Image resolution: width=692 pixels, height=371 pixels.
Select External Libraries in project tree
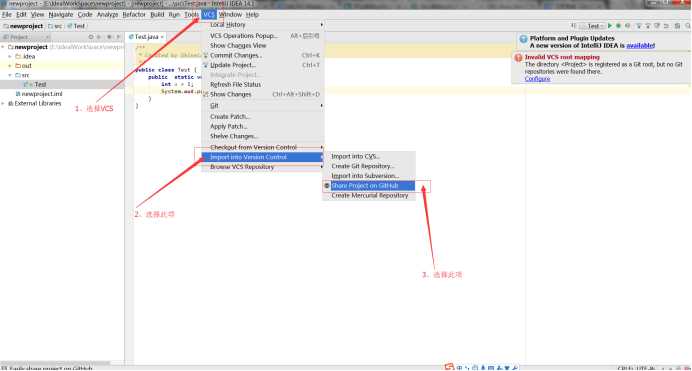pyautogui.click(x=38, y=104)
